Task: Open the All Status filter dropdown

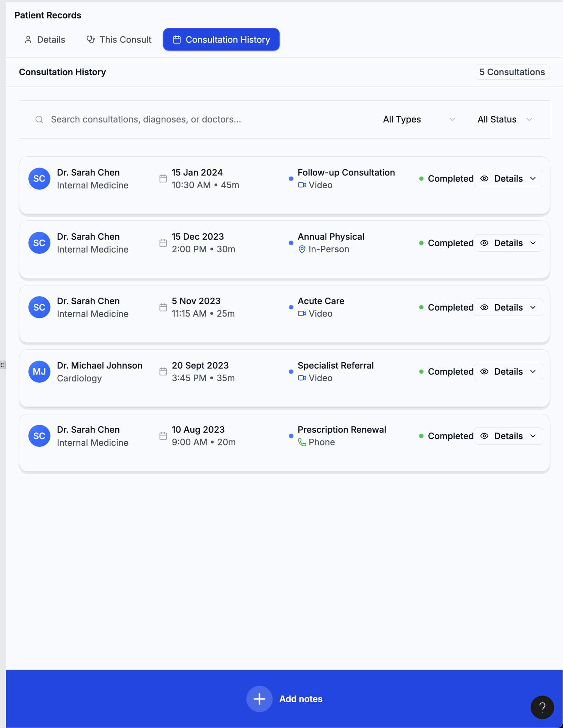Action: point(505,119)
